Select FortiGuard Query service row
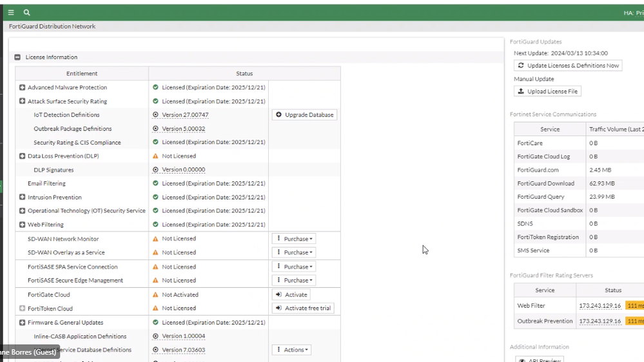Image resolution: width=644 pixels, height=362 pixels. 579,197
